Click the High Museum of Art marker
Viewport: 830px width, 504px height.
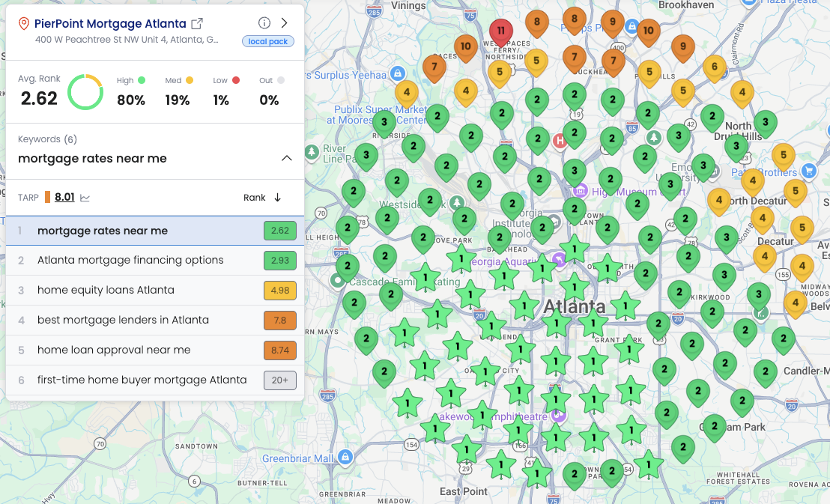tap(580, 190)
